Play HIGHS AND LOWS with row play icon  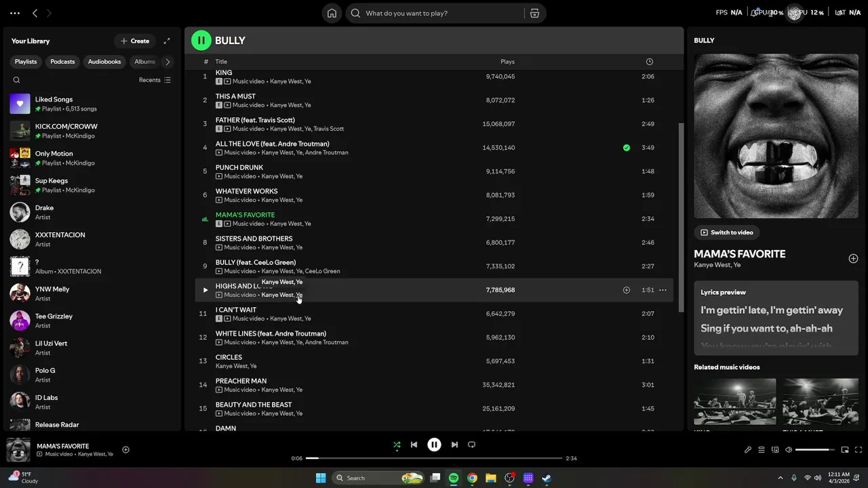(x=205, y=290)
